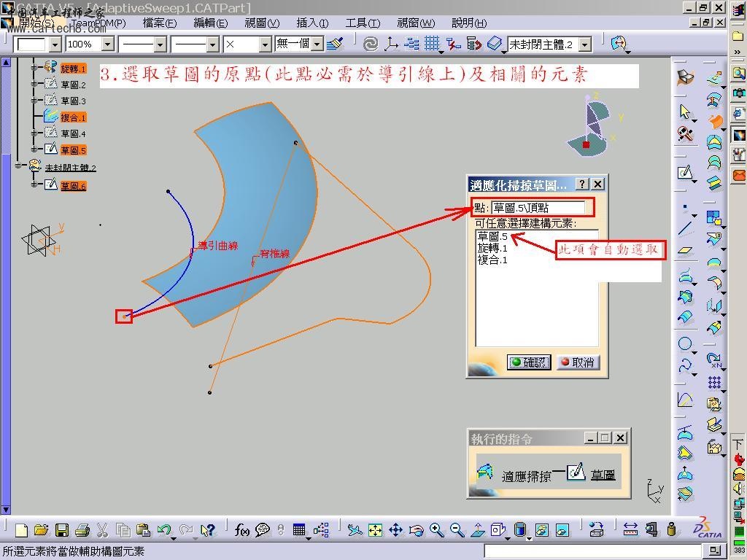Open the 無一個 layer dropdown
Image resolution: width=747 pixels, height=560 pixels.
(x=317, y=44)
